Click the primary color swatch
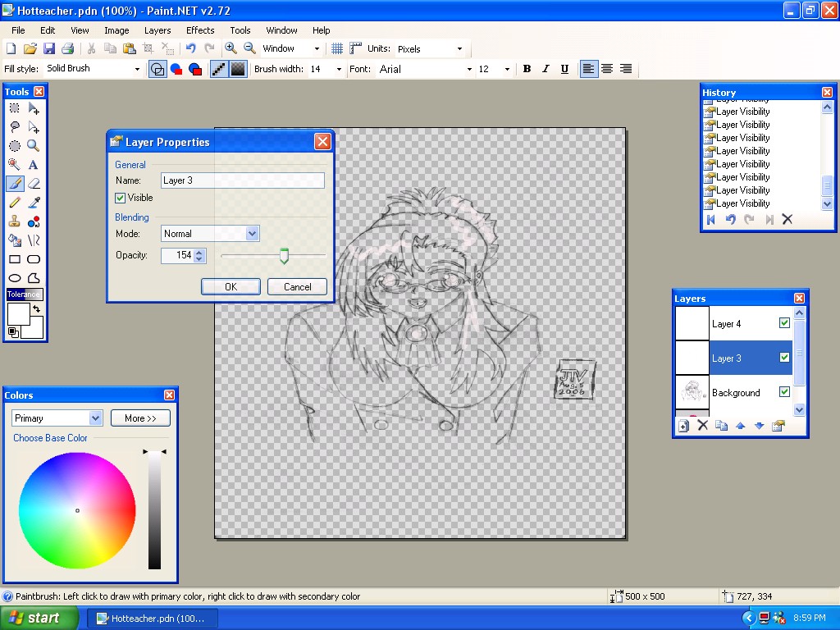Viewport: 840px width, 630px height. point(18,314)
